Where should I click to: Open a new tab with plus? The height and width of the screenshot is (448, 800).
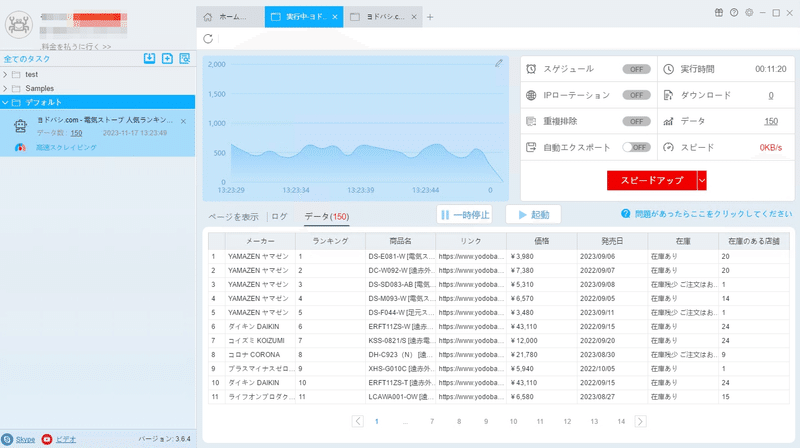tap(430, 17)
